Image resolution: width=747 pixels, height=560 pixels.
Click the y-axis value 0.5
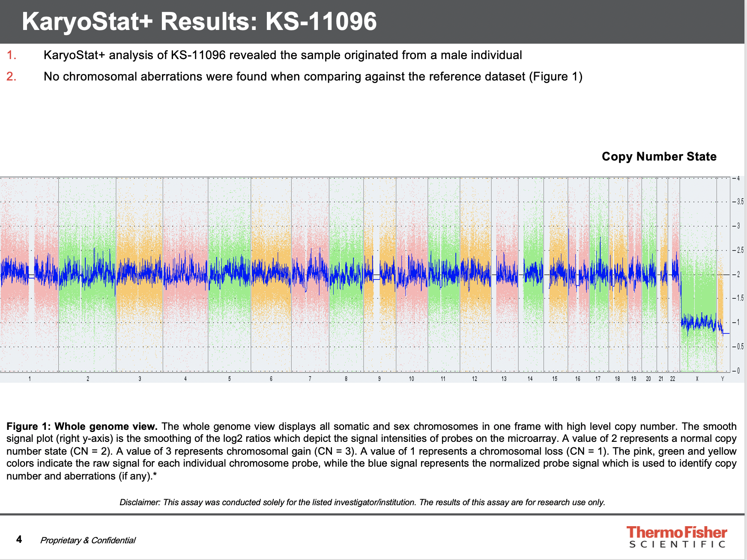click(x=741, y=347)
